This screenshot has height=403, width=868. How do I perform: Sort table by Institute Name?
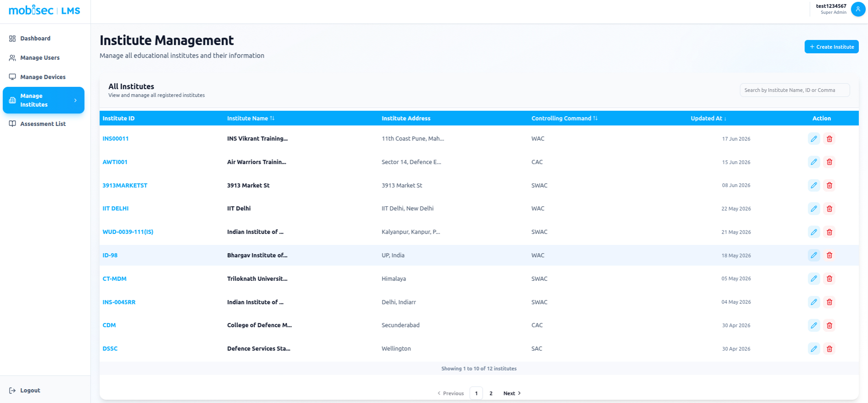coord(251,118)
